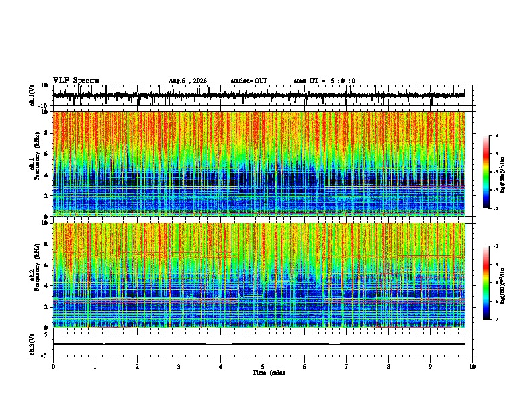
Task: Click the ch.1 frequency spectrogram panel
Action: [x=259, y=164]
